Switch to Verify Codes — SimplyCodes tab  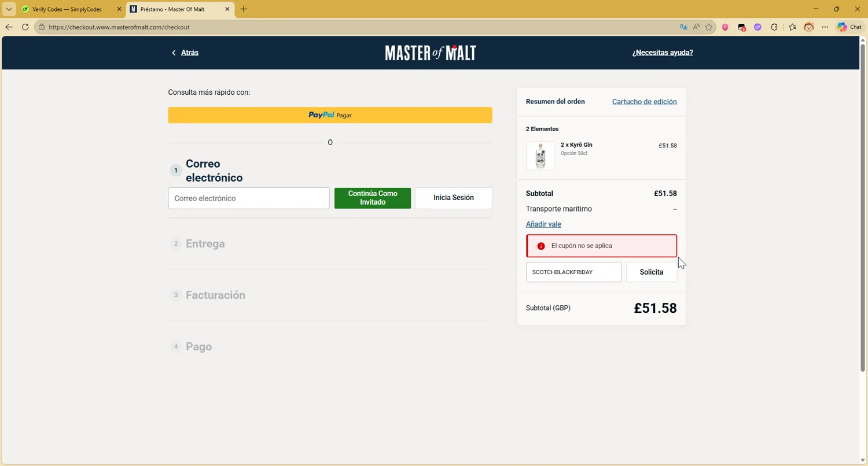coord(67,9)
